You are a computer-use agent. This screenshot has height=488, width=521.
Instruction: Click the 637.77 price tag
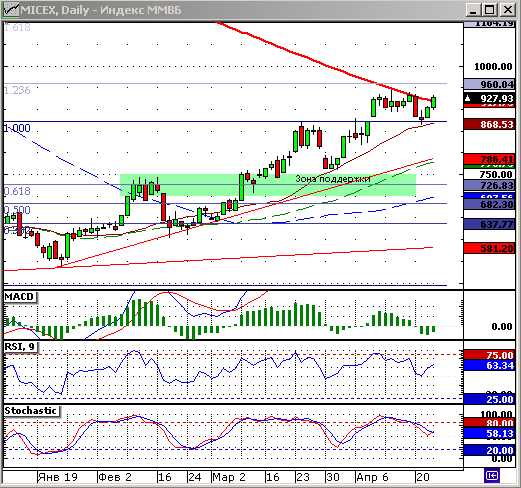coord(489,224)
